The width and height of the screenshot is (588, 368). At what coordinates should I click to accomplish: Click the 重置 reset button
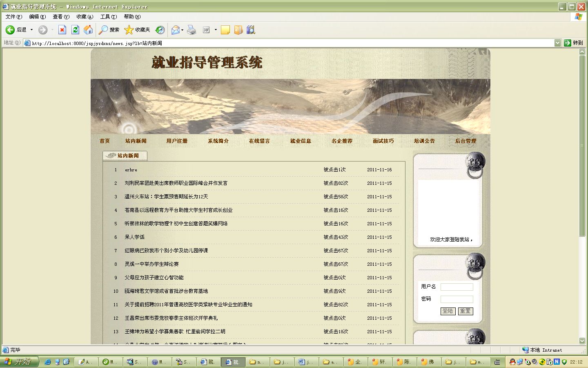point(465,311)
